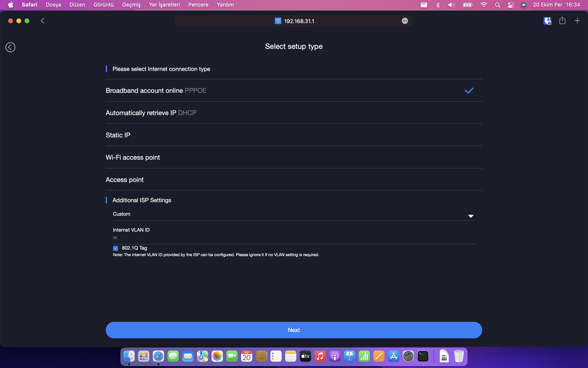Image resolution: width=588 pixels, height=368 pixels.
Task: Click the Siri icon in menu bar
Action: 523,5
